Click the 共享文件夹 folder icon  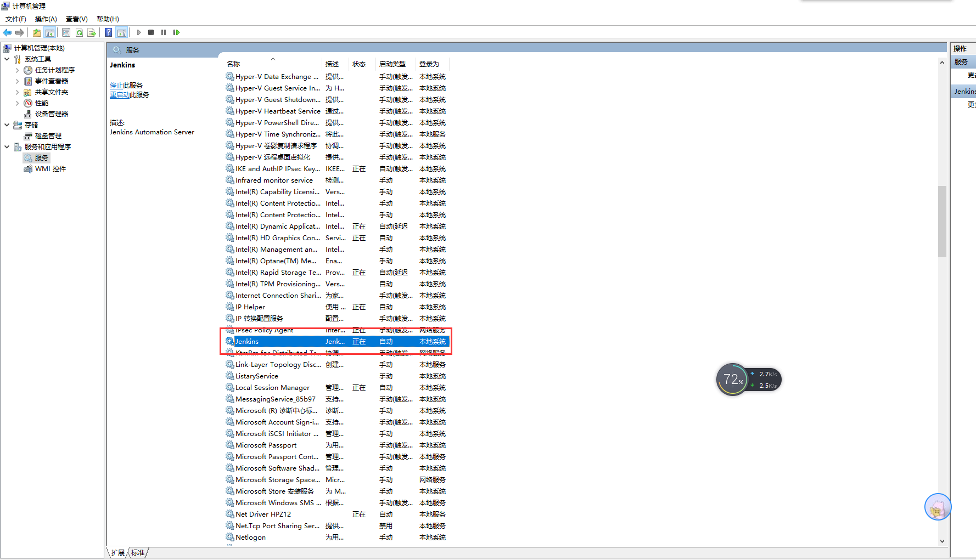pyautogui.click(x=28, y=92)
